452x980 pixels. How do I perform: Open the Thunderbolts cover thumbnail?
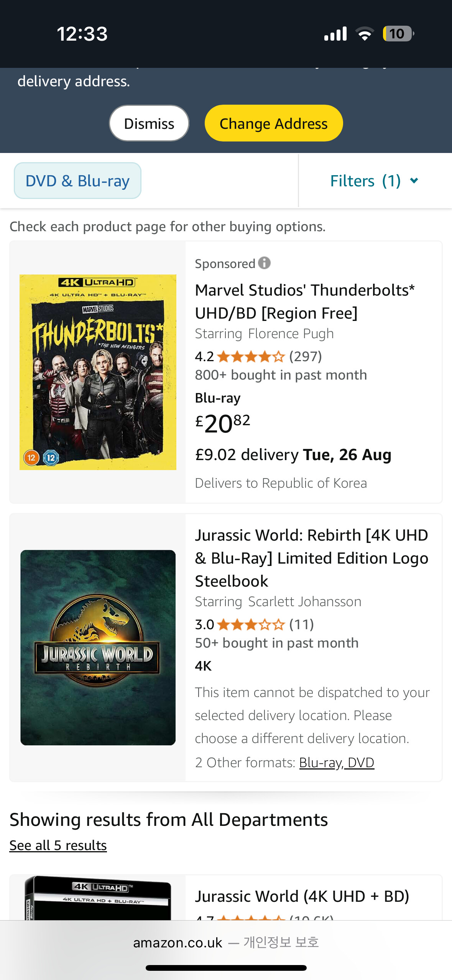tap(98, 372)
